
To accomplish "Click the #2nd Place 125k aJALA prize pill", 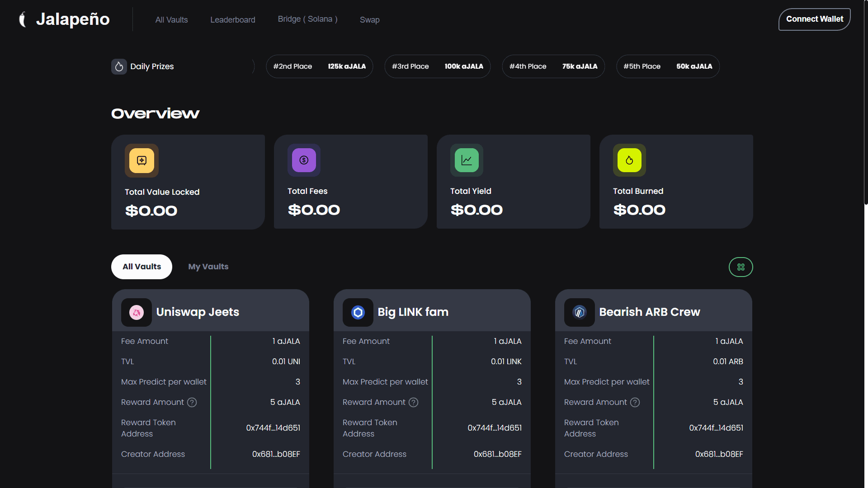I will point(320,66).
